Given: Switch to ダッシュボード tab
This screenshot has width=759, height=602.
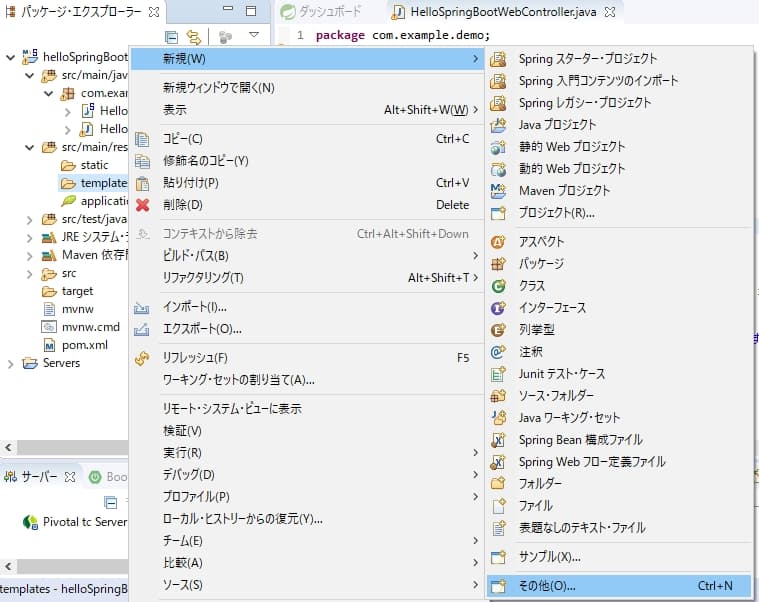Looking at the screenshot, I should pyautogui.click(x=321, y=12).
